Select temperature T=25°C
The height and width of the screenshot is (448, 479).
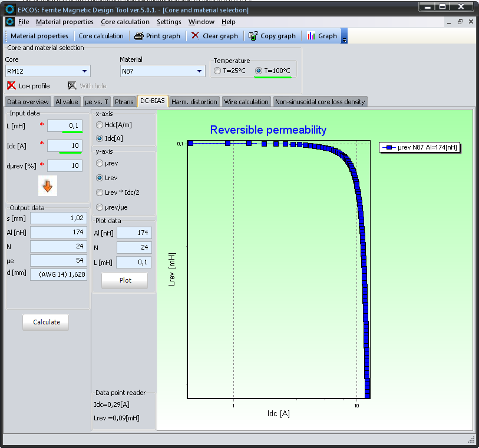(x=217, y=71)
